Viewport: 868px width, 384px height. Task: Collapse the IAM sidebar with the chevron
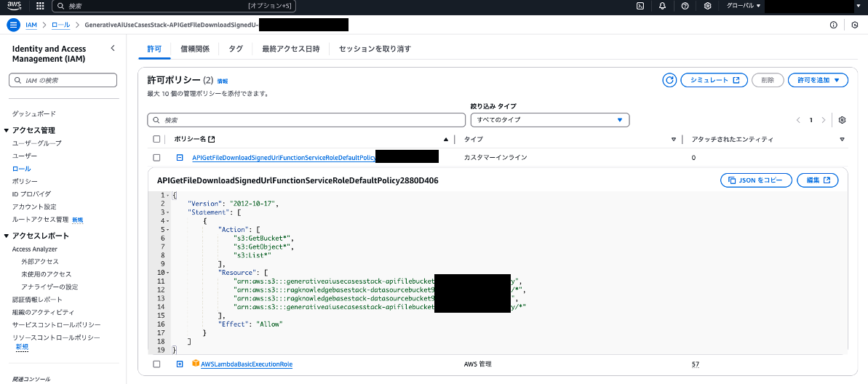(113, 48)
